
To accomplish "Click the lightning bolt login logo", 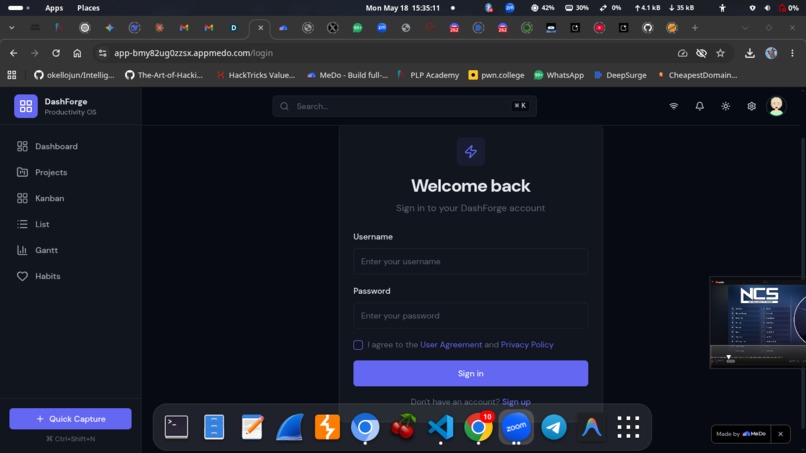I will tap(470, 152).
